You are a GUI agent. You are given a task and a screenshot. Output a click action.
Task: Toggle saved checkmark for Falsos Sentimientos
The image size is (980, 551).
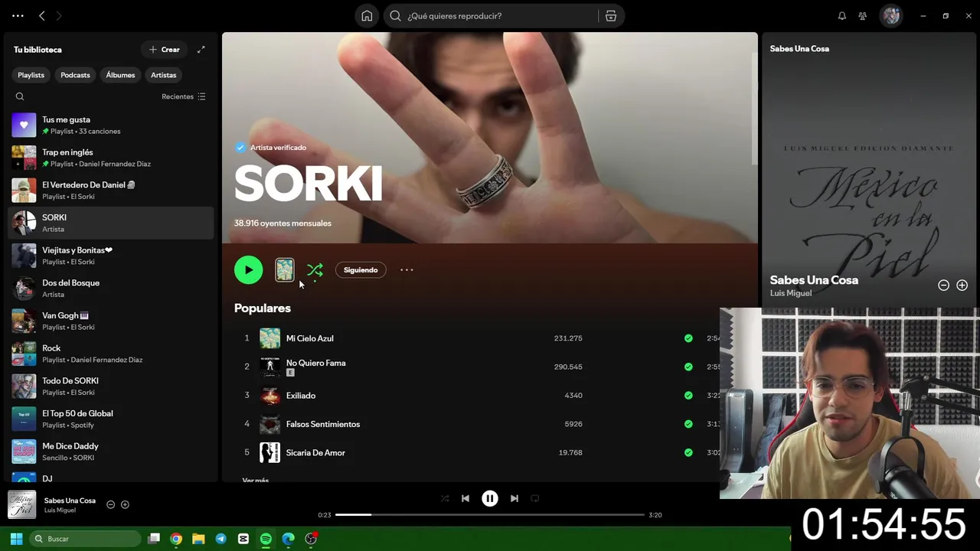(x=688, y=424)
